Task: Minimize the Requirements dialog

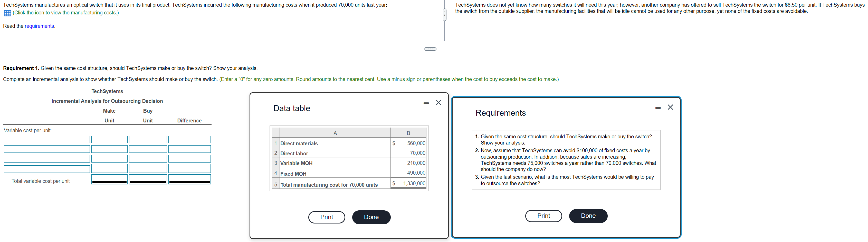Action: click(658, 108)
